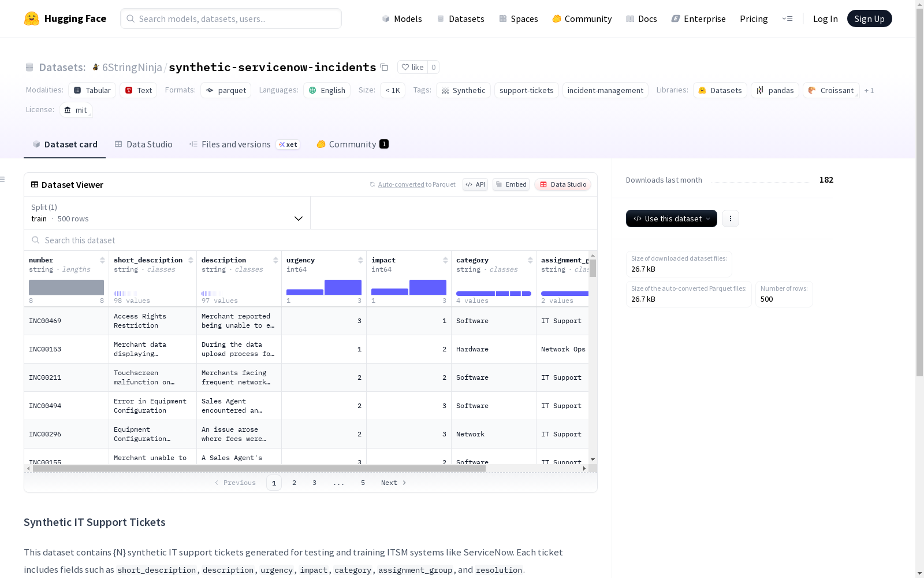The height and width of the screenshot is (578, 924).
Task: Switch to the Data Studio tab
Action: click(143, 144)
